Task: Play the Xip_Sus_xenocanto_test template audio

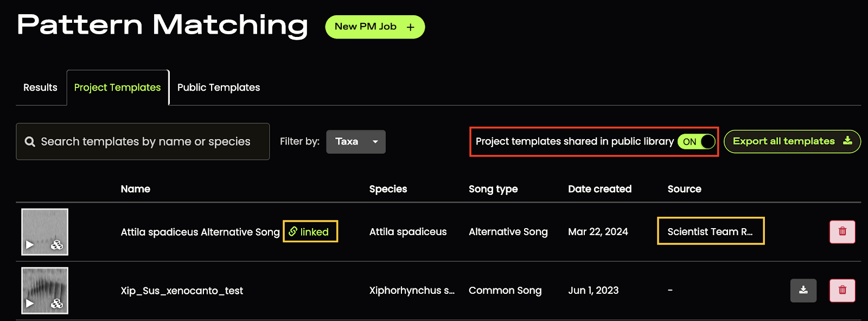Action: click(x=30, y=304)
